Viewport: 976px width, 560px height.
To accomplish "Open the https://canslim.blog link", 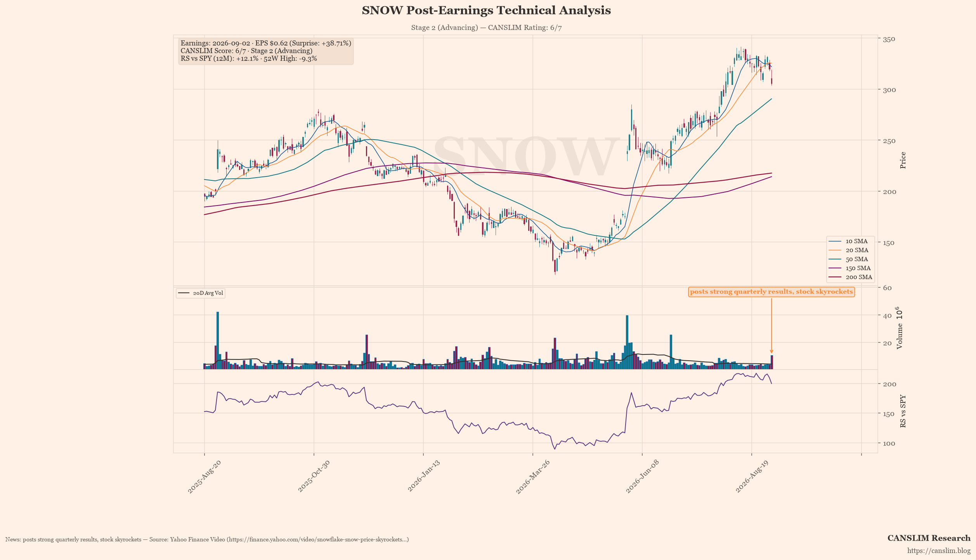I will click(x=939, y=551).
